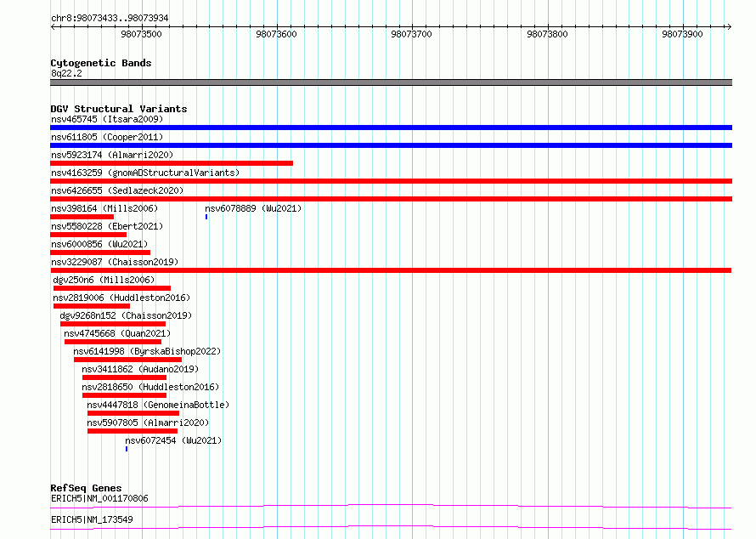Image resolution: width=756 pixels, height=539 pixels.
Task: Open nsv4163259 (gnomADStructuralVariants) label
Action: 145,173
